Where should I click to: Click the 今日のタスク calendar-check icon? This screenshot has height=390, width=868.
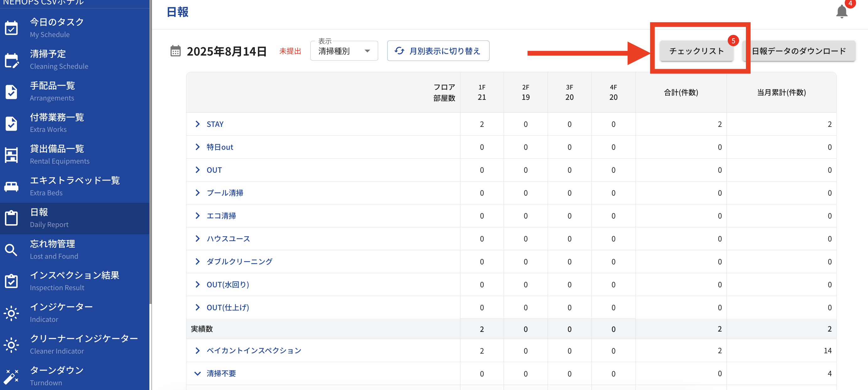click(x=12, y=28)
